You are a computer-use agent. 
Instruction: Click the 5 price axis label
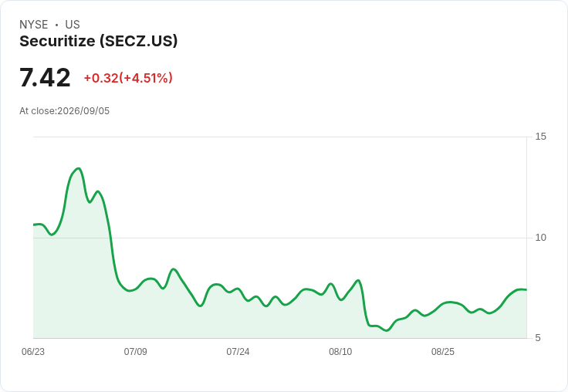[538, 338]
